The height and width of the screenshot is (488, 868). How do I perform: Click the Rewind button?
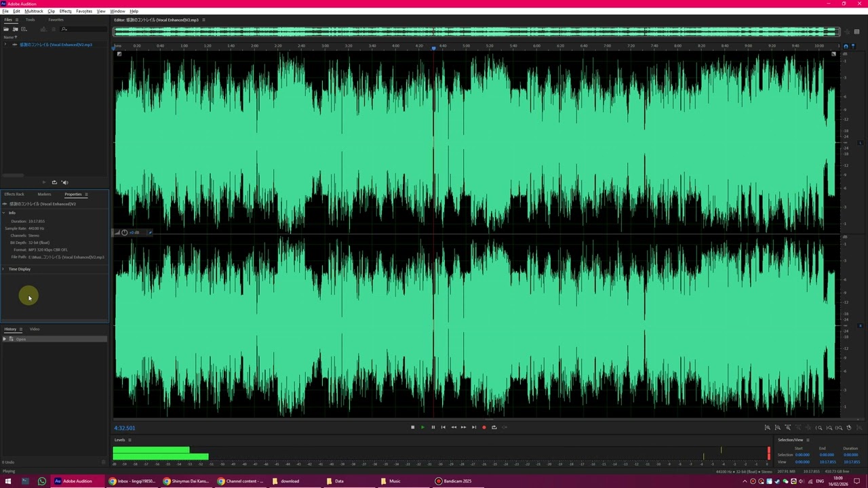(453, 428)
